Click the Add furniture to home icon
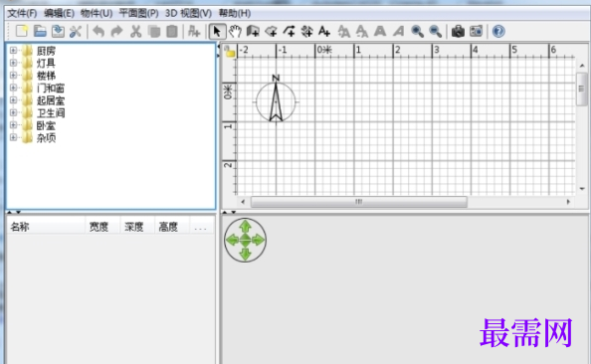591x364 pixels. pos(194,31)
